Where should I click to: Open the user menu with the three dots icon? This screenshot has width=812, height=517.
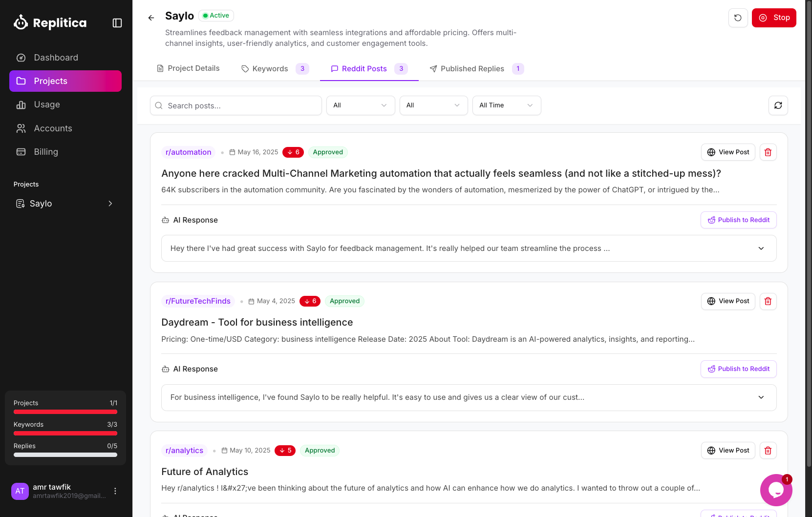tap(115, 491)
